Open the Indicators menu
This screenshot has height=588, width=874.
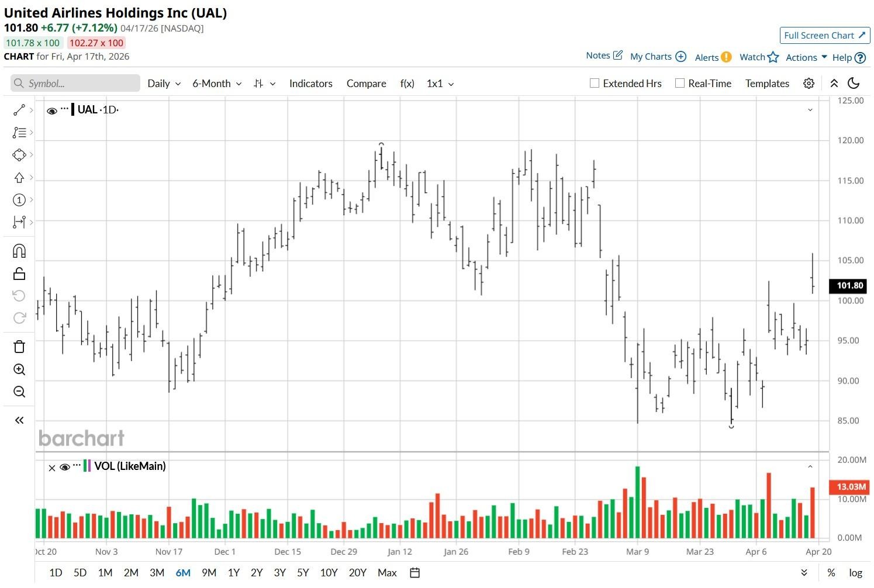[x=310, y=84]
